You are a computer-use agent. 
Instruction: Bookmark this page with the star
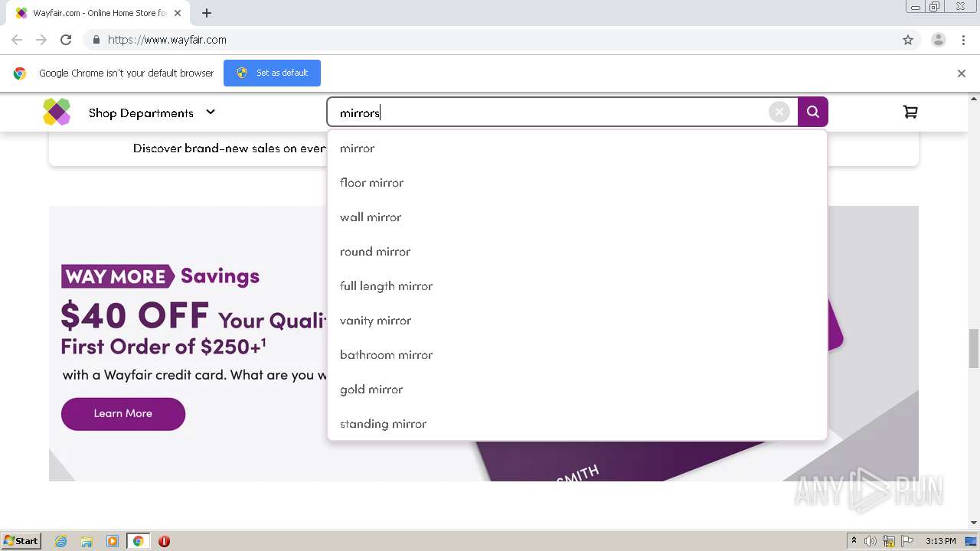pyautogui.click(x=908, y=40)
